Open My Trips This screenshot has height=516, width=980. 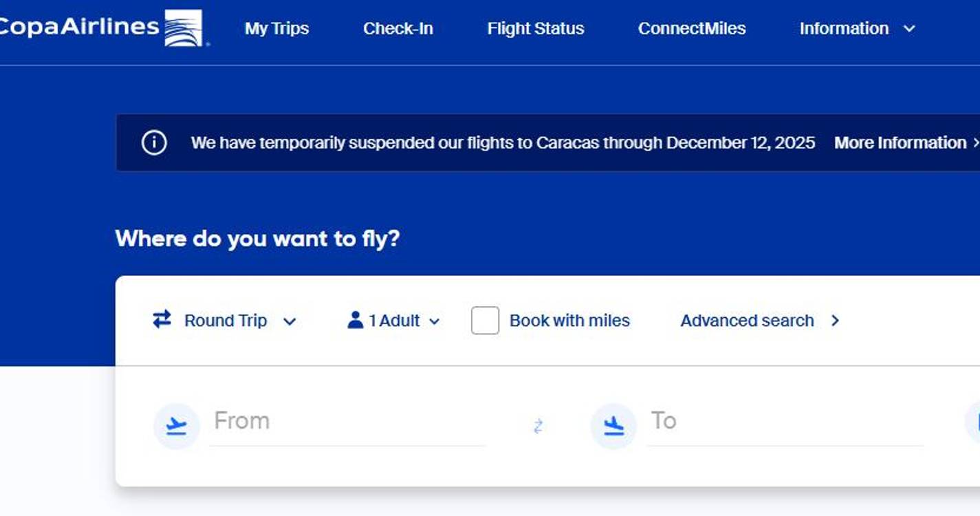coord(276,29)
